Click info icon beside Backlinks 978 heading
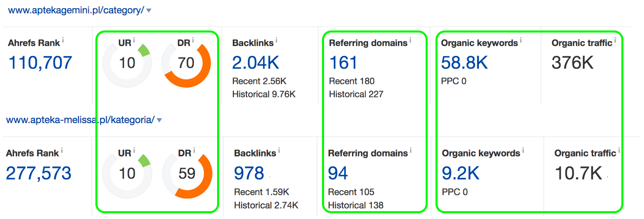 click(x=278, y=151)
